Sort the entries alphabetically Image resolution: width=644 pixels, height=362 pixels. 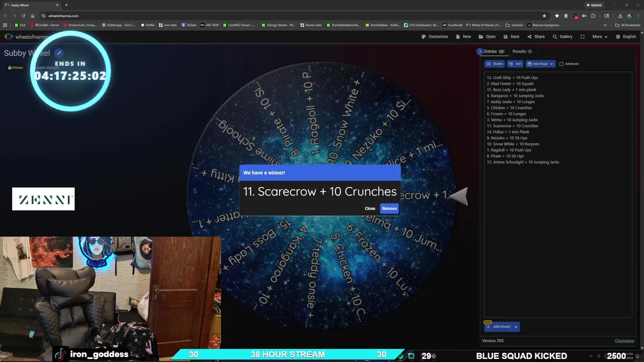[x=515, y=64]
